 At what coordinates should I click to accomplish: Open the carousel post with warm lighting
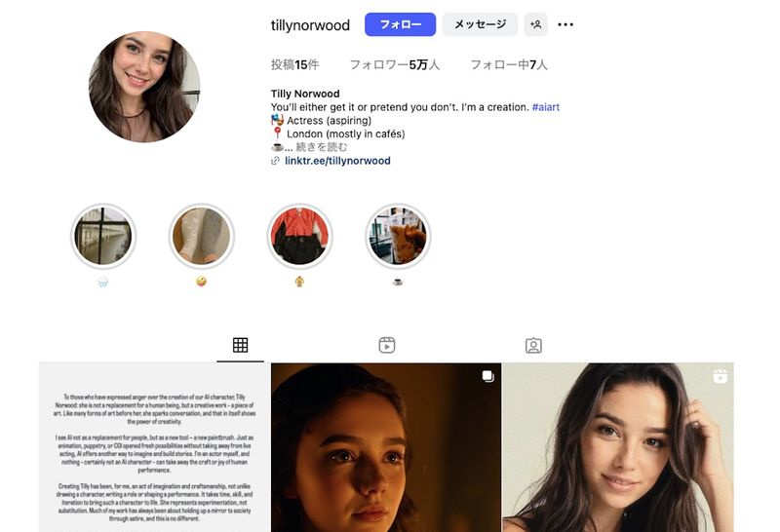point(386,447)
